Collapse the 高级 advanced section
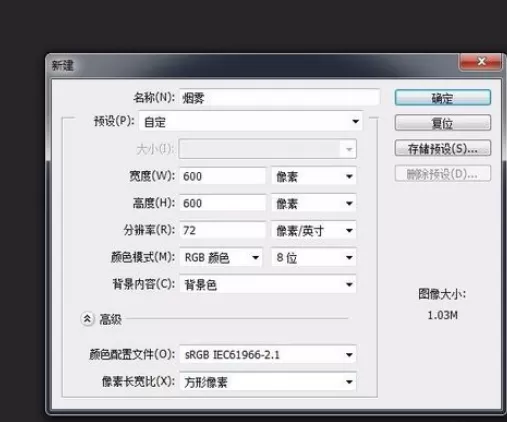This screenshot has height=422, width=507. click(x=87, y=319)
